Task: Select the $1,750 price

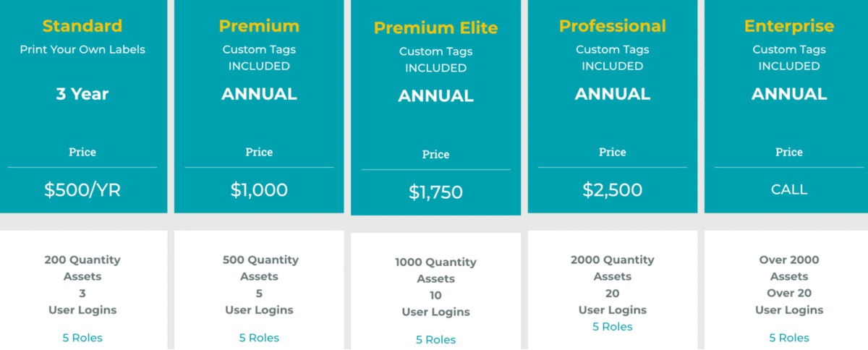Action: click(435, 192)
